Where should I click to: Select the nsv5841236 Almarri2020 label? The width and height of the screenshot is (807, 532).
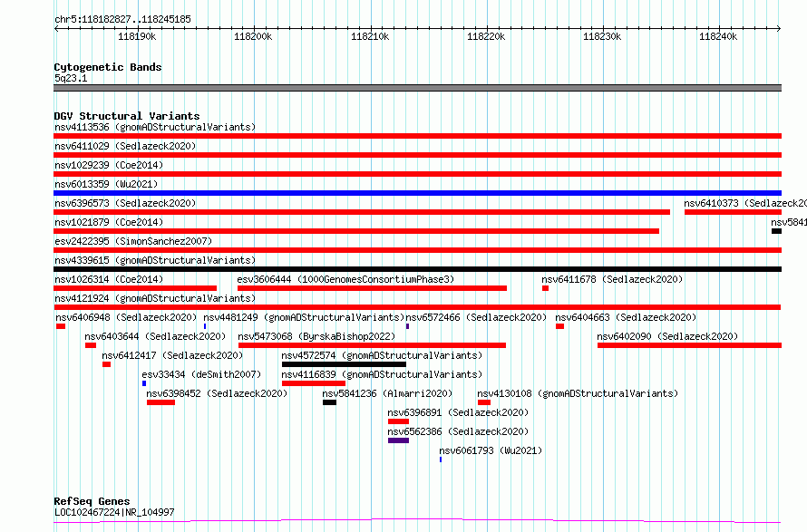coord(387,393)
